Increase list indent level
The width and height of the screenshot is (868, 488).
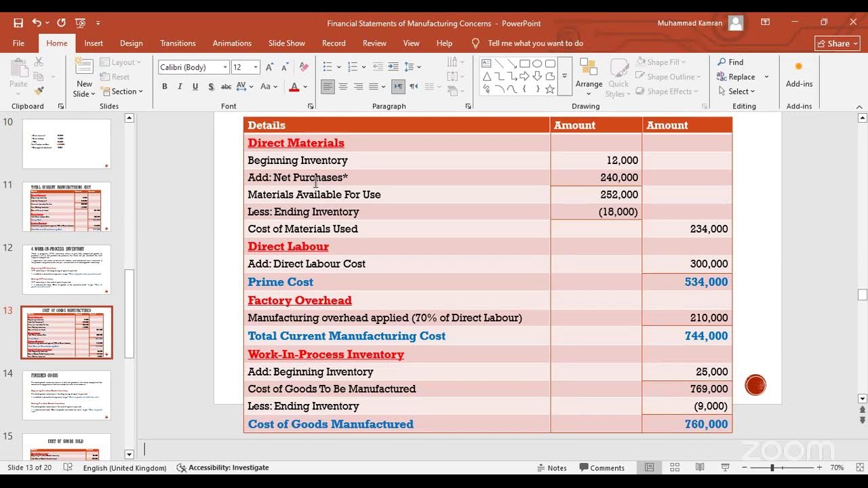pyautogui.click(x=393, y=66)
